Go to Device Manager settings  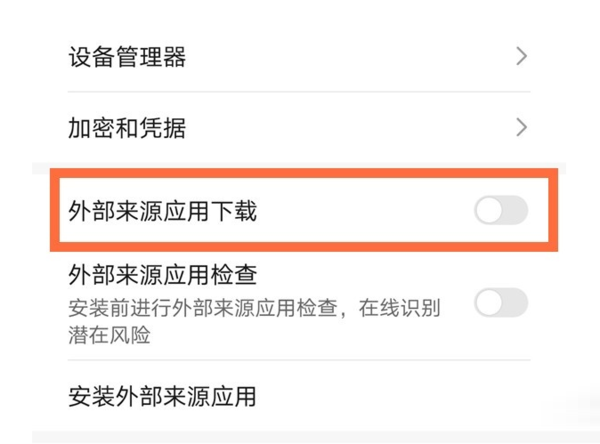point(127,57)
